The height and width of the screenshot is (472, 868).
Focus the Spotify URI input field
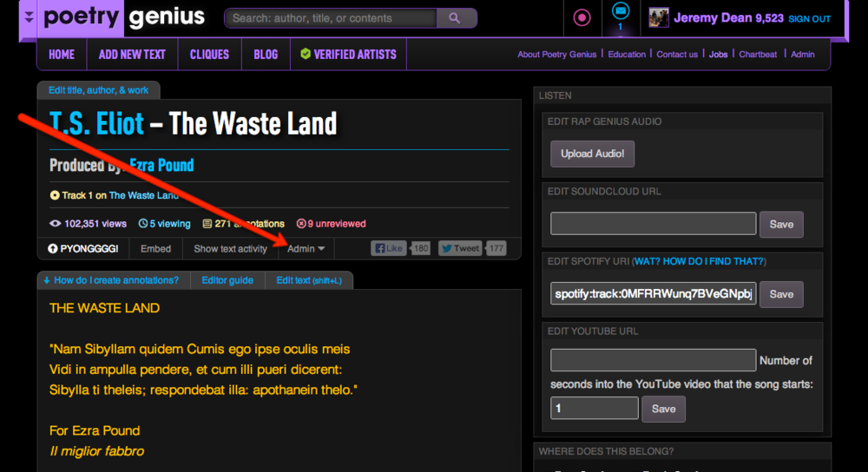(x=654, y=293)
